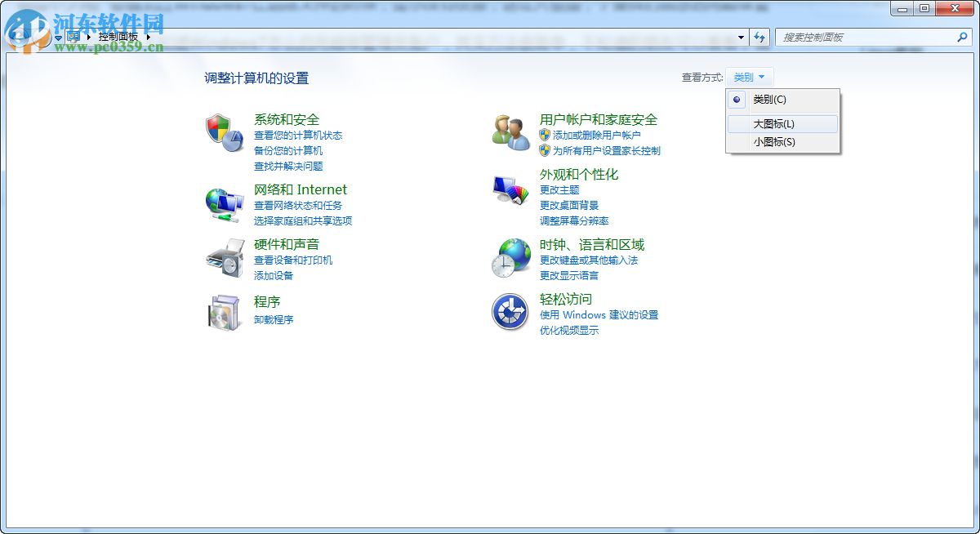Click 卸载程序 under 程序
This screenshot has height=534, width=980.
[x=272, y=318]
